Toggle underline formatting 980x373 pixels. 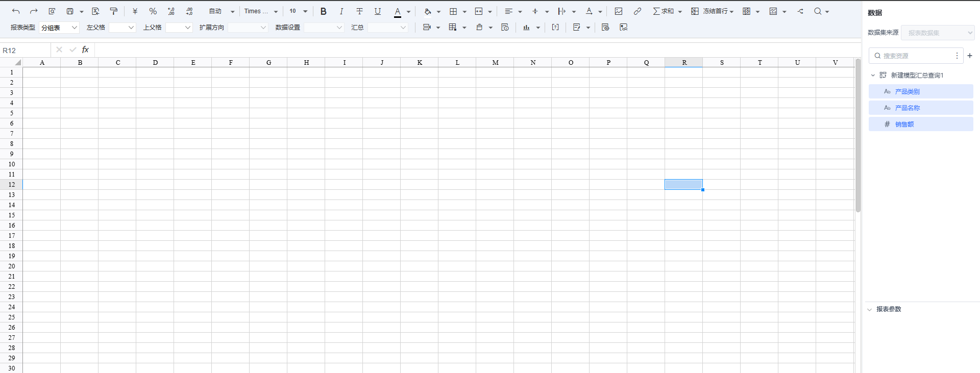[378, 11]
